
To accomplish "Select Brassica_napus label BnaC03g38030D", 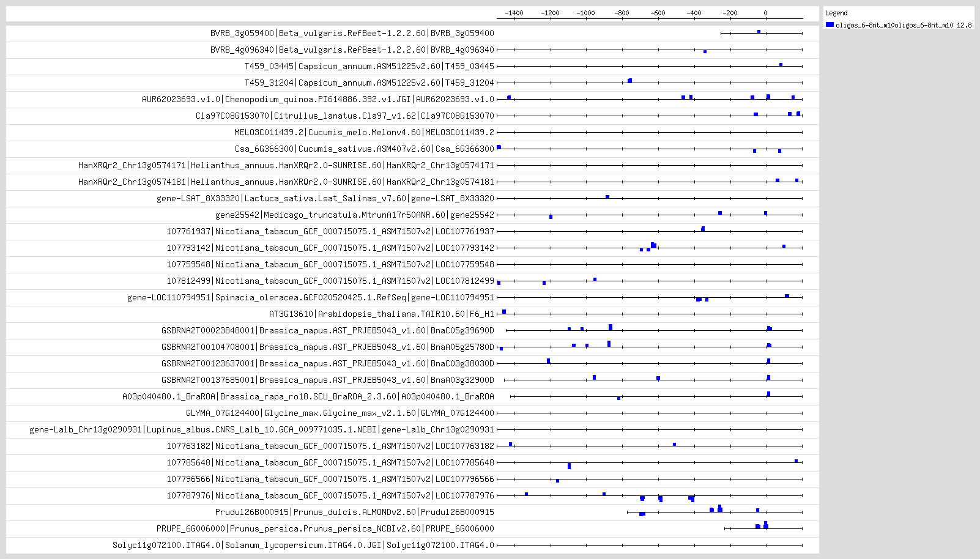I will coord(328,363).
